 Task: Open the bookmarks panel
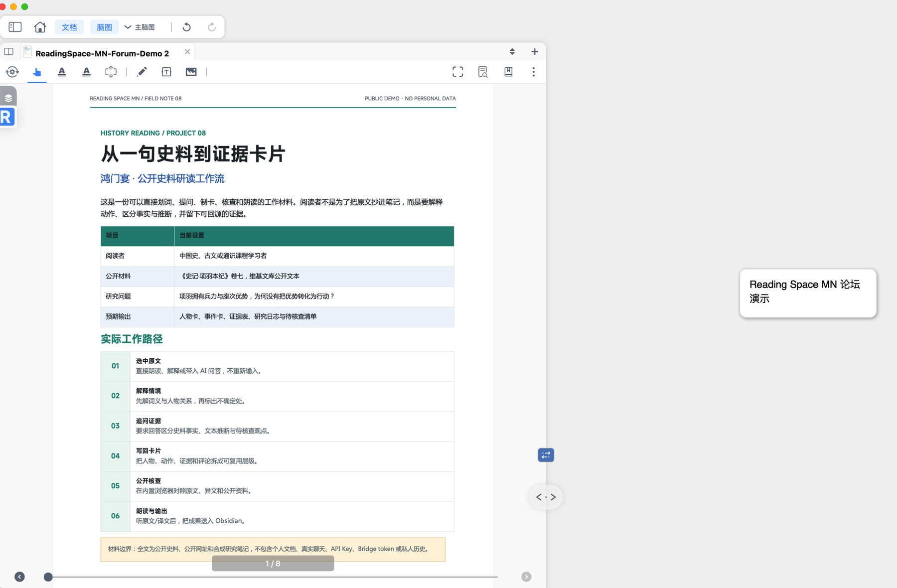[508, 72]
